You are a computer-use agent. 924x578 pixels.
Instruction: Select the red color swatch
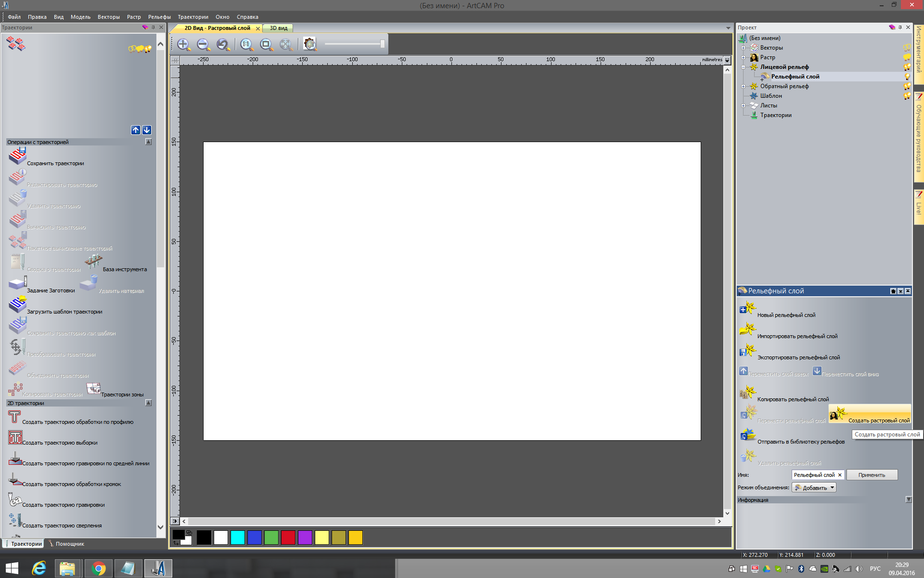click(x=288, y=538)
